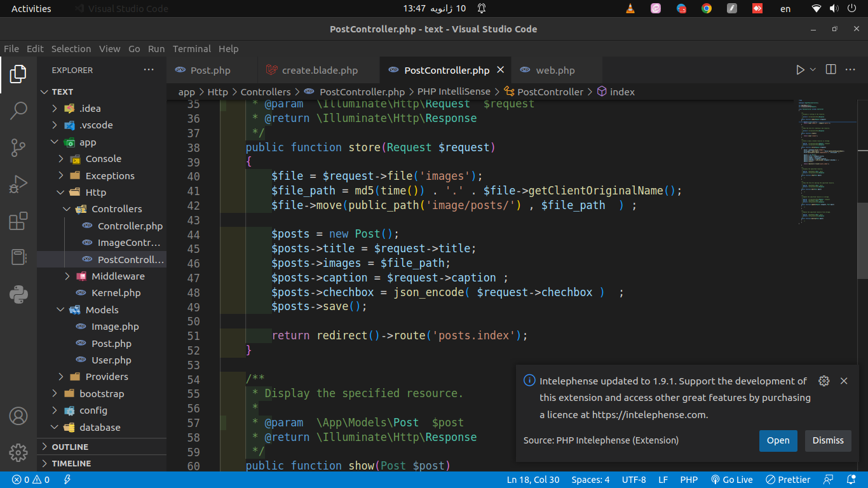Open the Python activity bar icon
The width and height of the screenshot is (868, 488).
pyautogui.click(x=18, y=294)
